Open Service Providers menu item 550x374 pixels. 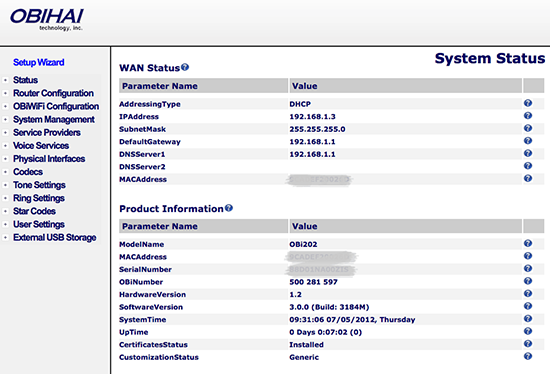pos(47,133)
